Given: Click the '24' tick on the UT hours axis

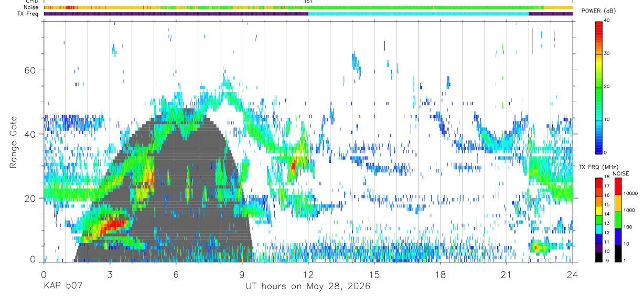Looking at the screenshot, I should point(573,274).
